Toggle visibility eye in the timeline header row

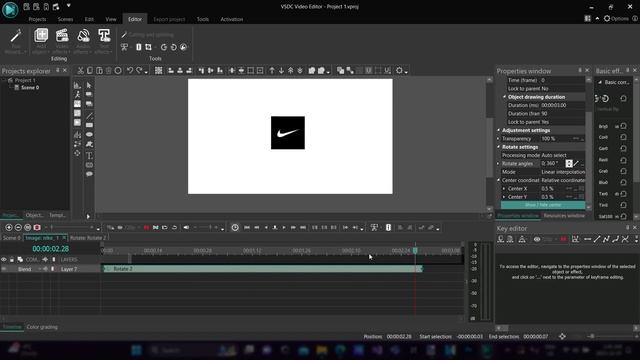(x=4, y=260)
